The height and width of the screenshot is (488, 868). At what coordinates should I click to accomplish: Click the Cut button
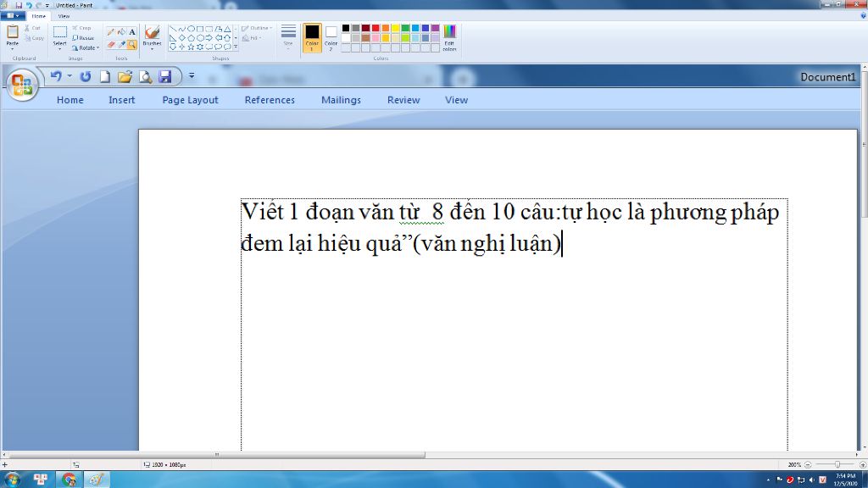pos(32,28)
